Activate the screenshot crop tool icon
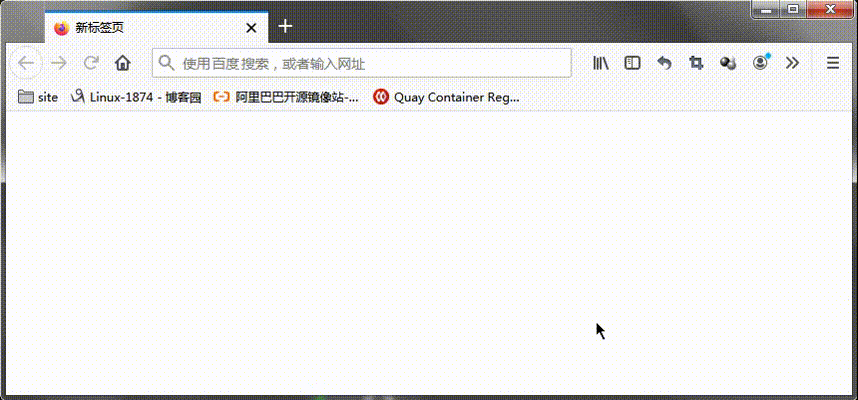 coord(696,63)
